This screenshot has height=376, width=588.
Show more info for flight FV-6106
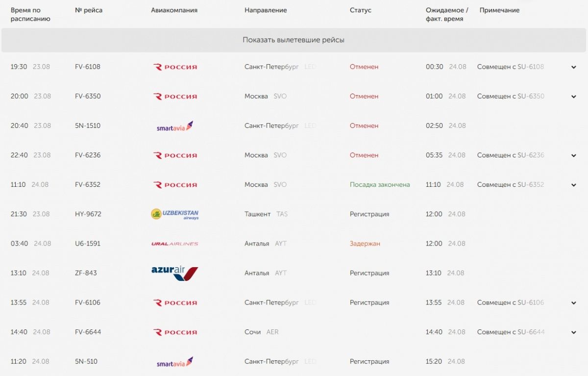(x=574, y=303)
